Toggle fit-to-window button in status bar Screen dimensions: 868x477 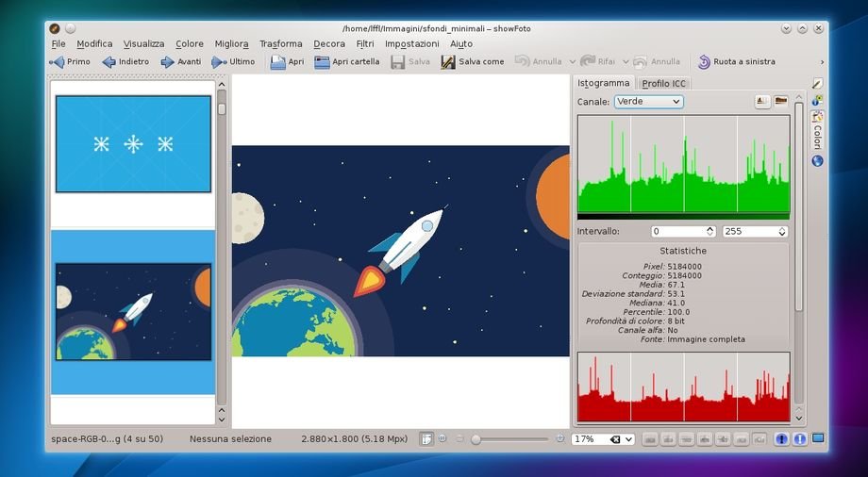426,438
